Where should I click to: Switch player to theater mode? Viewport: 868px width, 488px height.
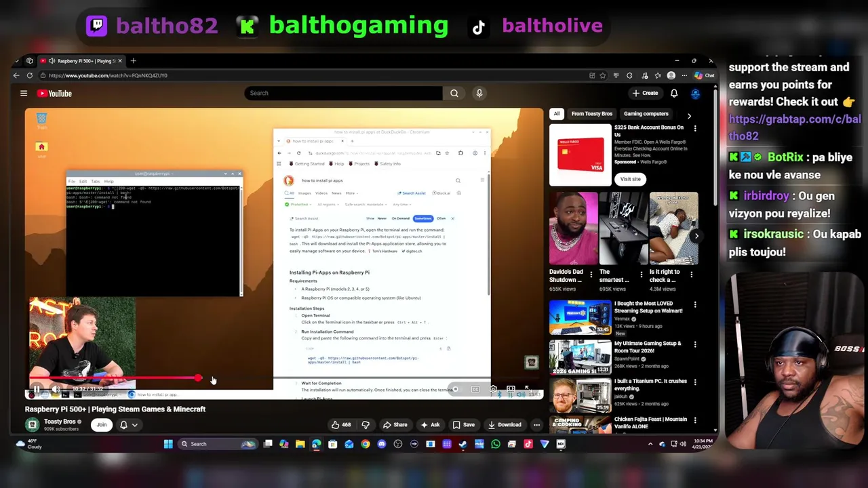pyautogui.click(x=511, y=390)
